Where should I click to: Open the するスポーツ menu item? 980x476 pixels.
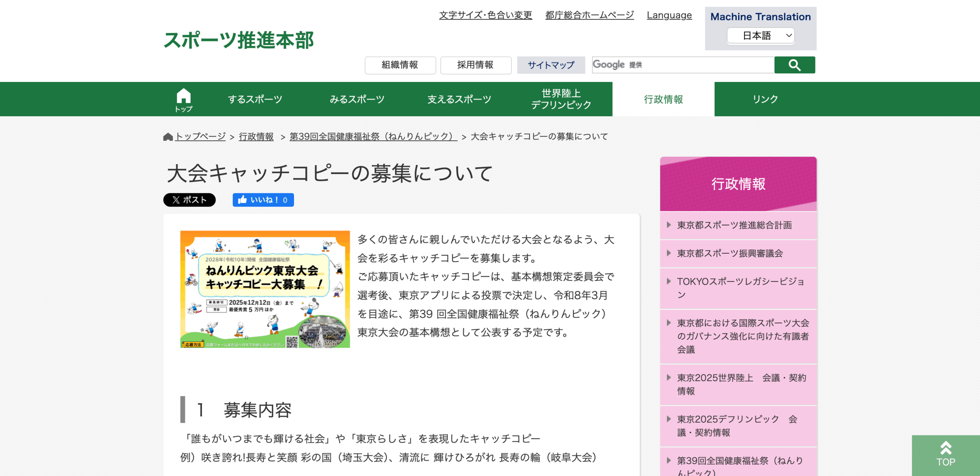(255, 99)
